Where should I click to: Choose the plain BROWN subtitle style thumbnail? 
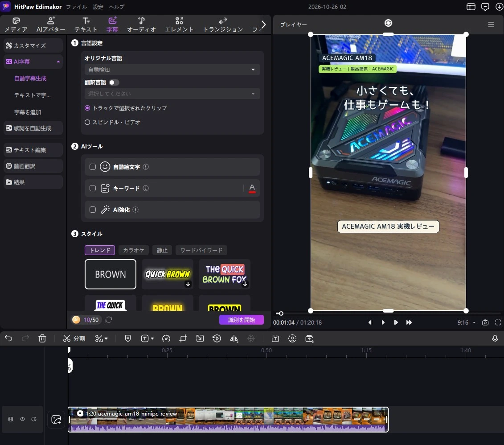[111, 274]
